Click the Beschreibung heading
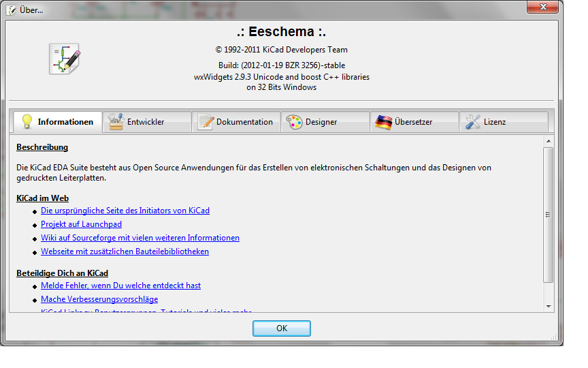 tap(42, 147)
